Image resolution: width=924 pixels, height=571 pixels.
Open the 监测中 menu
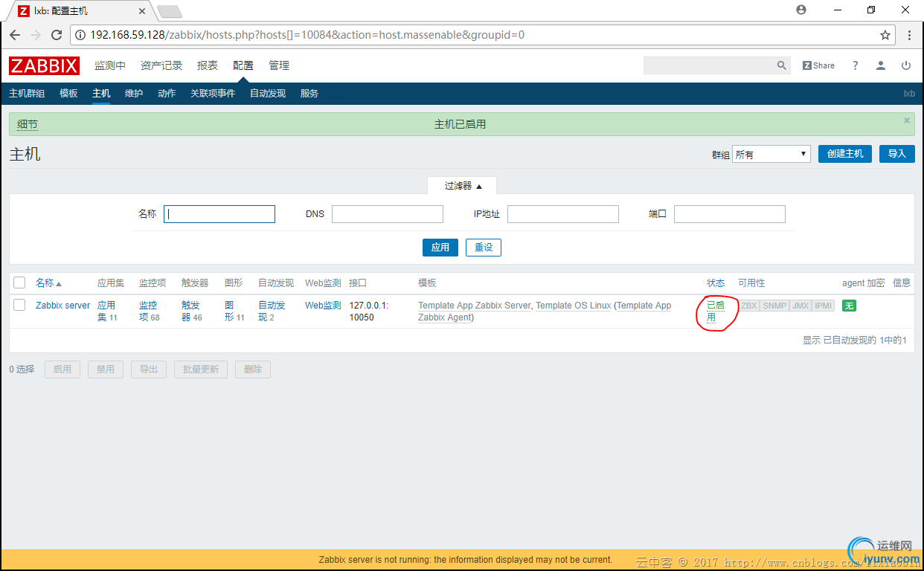pos(110,65)
